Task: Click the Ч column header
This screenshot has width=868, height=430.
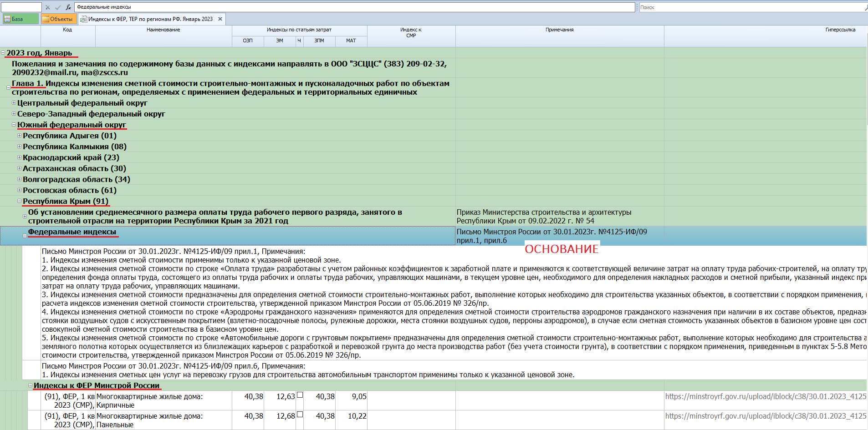Action: pos(299,41)
